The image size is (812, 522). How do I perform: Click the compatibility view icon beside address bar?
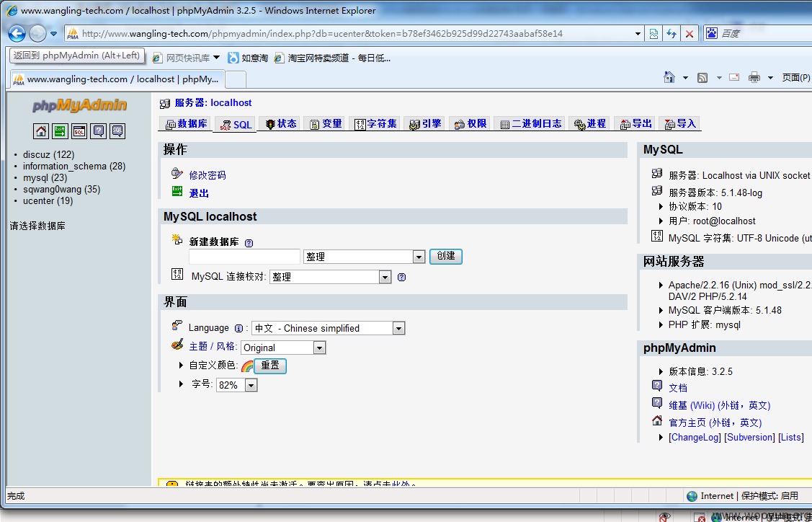[x=654, y=34]
